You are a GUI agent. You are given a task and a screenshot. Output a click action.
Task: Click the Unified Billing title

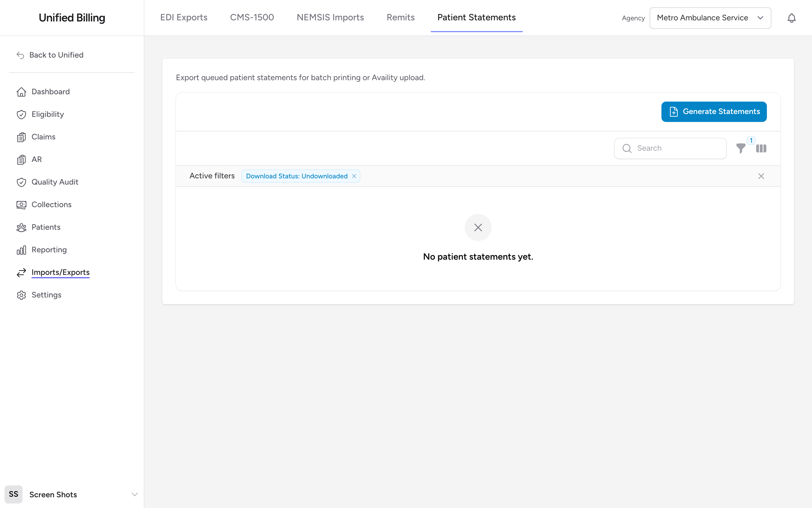tap(72, 18)
